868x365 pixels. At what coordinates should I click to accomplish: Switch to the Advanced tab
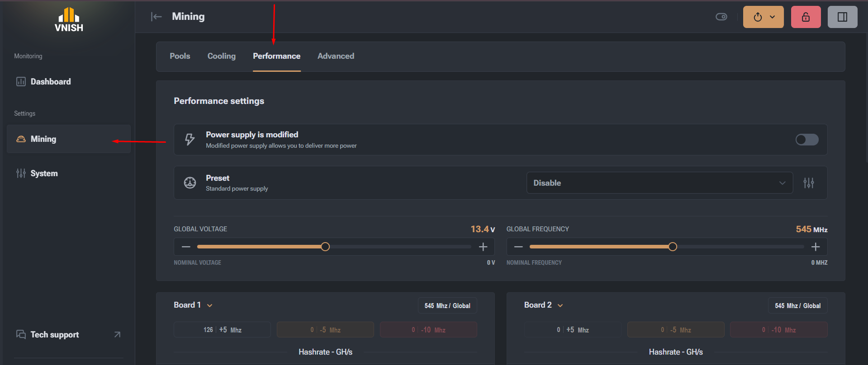[336, 56]
